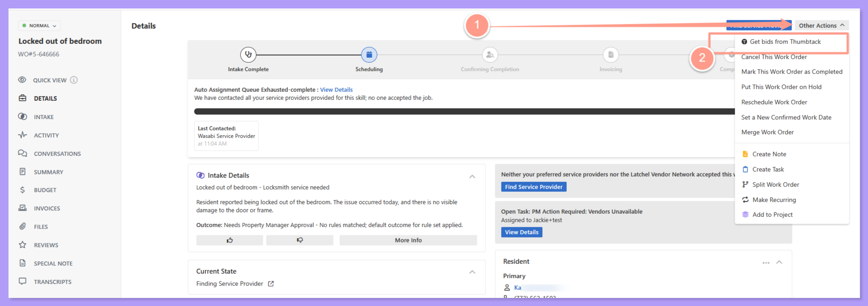This screenshot has width=868, height=306.
Task: Click the Details briefcase icon in sidebar
Action: [22, 98]
